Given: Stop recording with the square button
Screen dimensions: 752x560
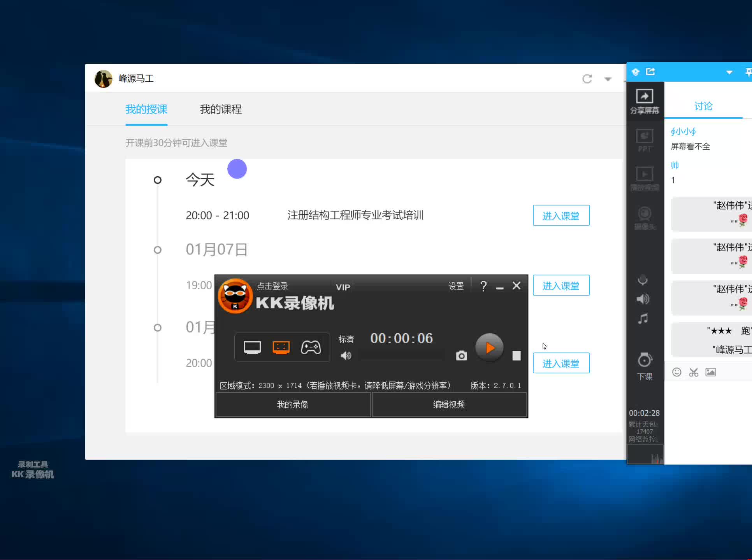Looking at the screenshot, I should pyautogui.click(x=517, y=355).
